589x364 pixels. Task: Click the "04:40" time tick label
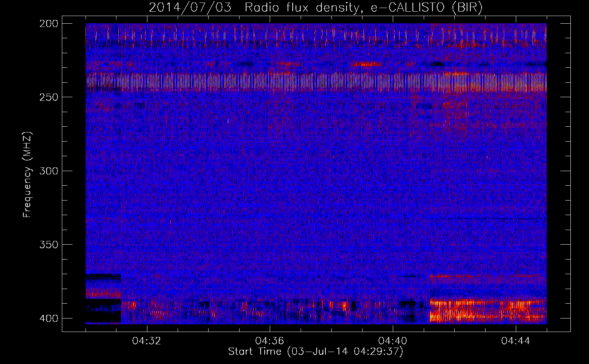coord(393,341)
